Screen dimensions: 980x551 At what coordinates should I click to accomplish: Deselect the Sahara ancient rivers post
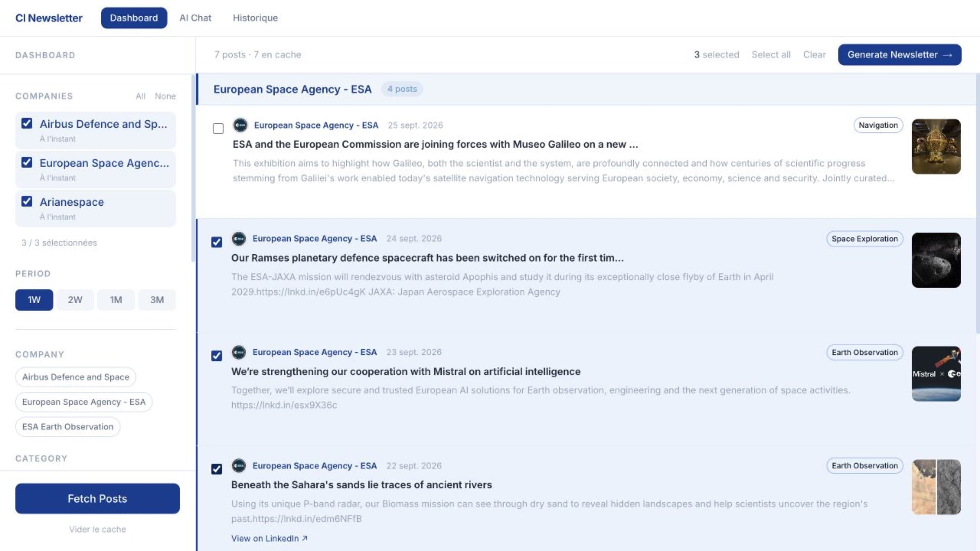217,469
